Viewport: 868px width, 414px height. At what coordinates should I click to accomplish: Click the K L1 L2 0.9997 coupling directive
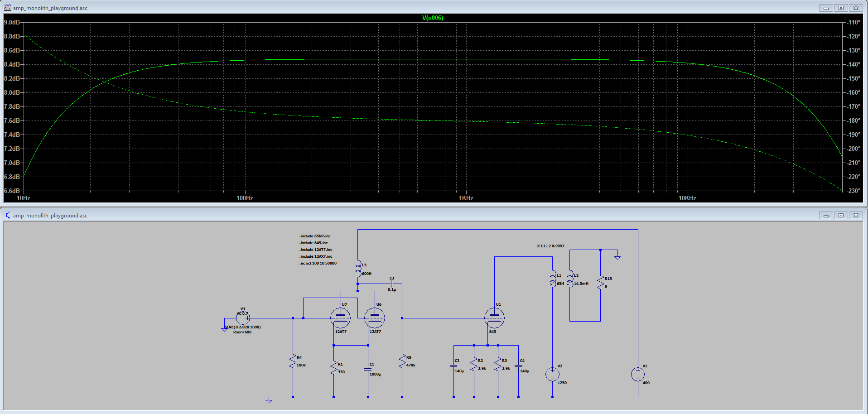(x=550, y=246)
